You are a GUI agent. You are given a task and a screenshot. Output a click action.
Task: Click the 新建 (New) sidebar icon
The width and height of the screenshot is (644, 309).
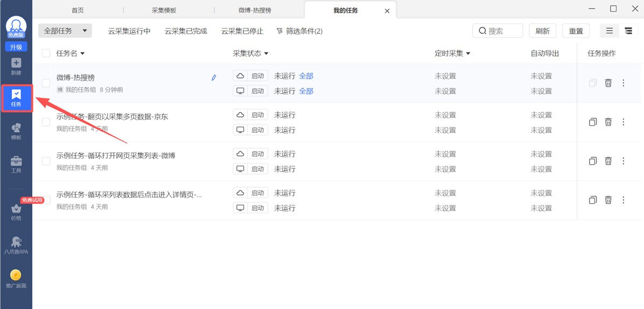pyautogui.click(x=16, y=66)
